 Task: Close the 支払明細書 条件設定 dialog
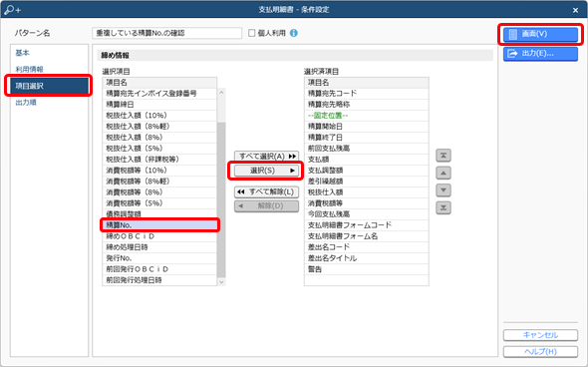pos(575,10)
